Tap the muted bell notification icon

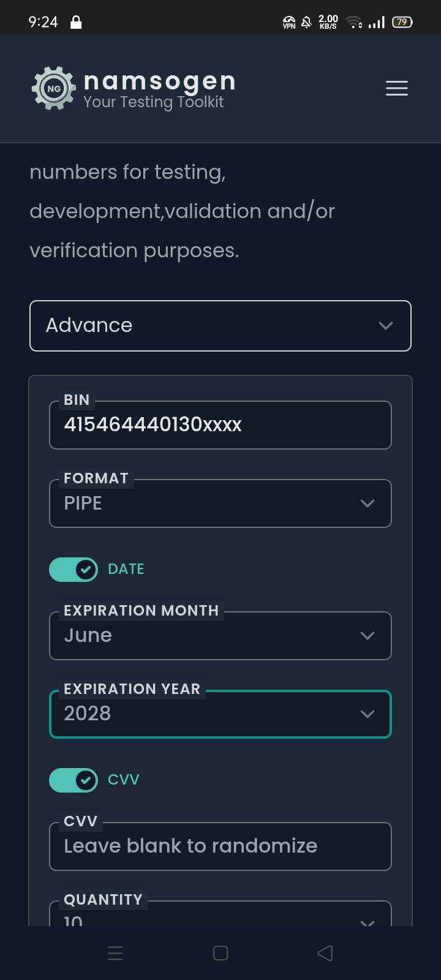[x=307, y=23]
